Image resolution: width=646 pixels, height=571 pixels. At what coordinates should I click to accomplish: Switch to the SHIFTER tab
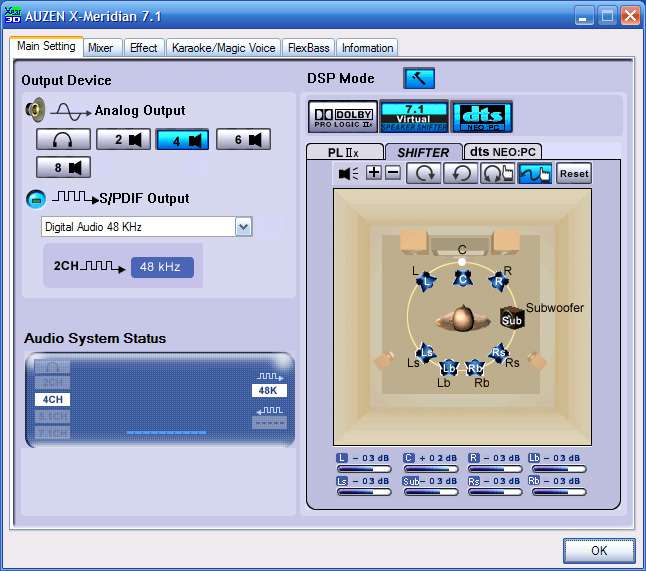pos(423,152)
